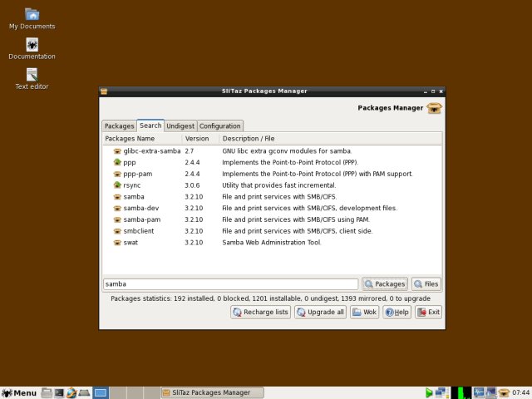Viewport: 532px width, 399px height.
Task: Click the show desktop icon in taskbar
Action: point(84,393)
